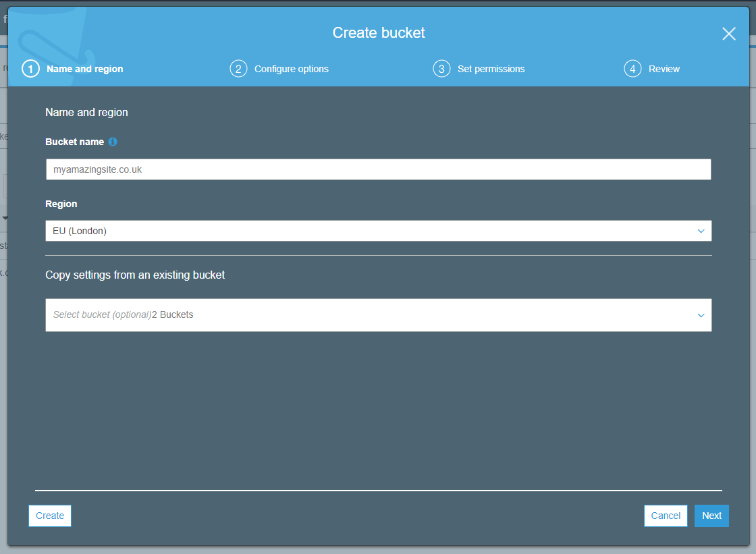
Task: Click step 4 circle icon
Action: [632, 69]
